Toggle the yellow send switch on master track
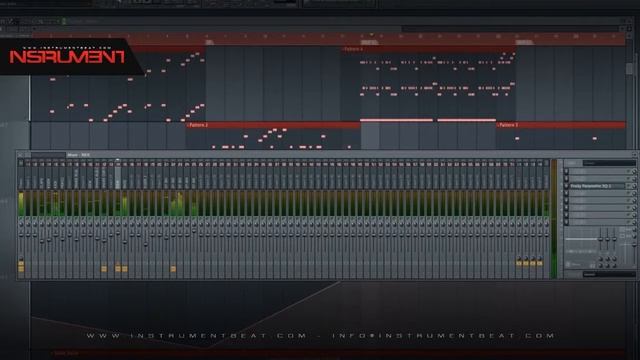The height and width of the screenshot is (360, 640). click(21, 269)
